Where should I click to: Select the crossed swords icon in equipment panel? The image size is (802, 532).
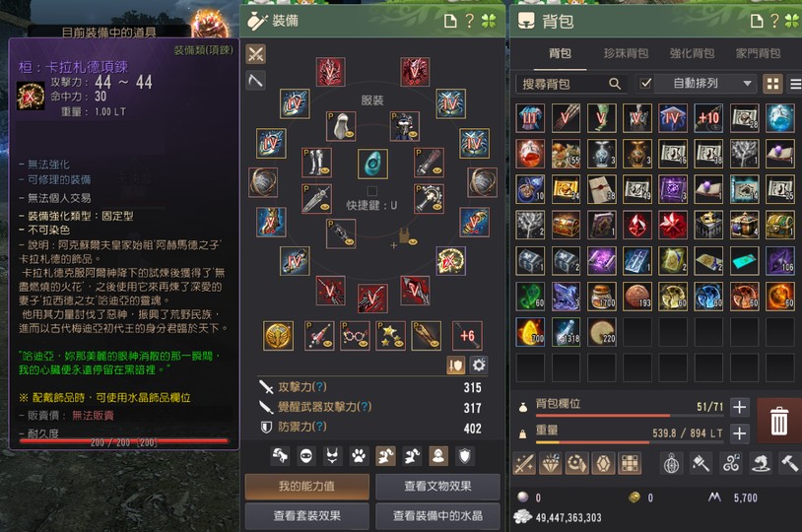(x=256, y=54)
